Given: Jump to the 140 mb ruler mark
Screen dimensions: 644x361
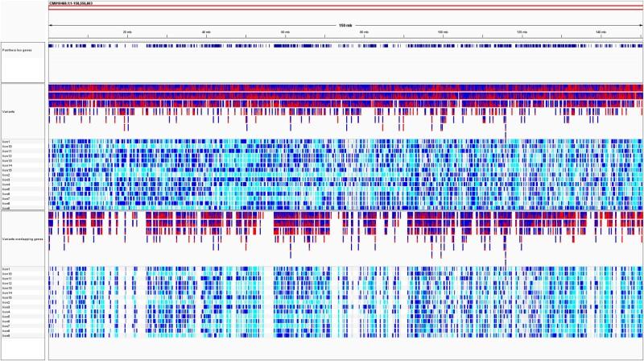Looking at the screenshot, I should (601, 31).
